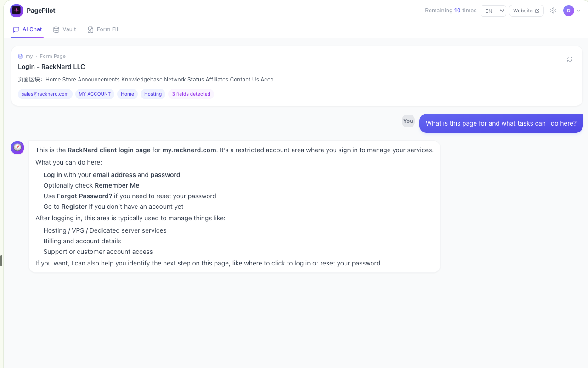This screenshot has height=368, width=588.
Task: Click 'Billing and account details' line
Action: coord(82,241)
